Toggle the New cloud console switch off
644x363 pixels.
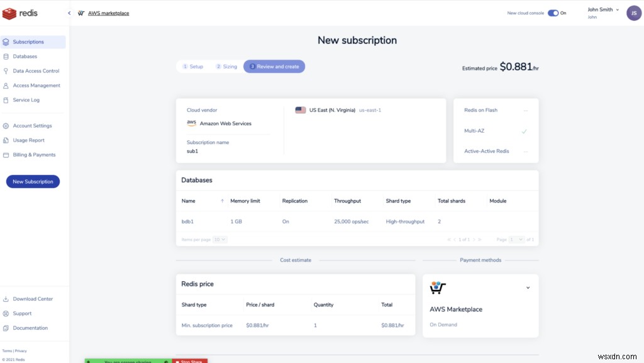click(x=553, y=12)
